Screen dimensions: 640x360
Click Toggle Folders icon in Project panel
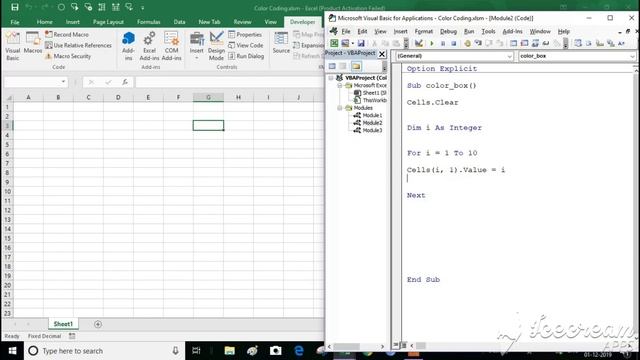356,66
